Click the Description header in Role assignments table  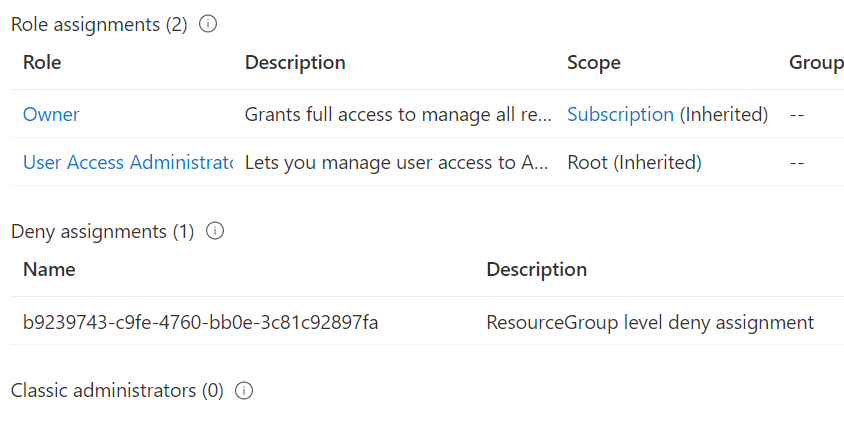tap(295, 62)
